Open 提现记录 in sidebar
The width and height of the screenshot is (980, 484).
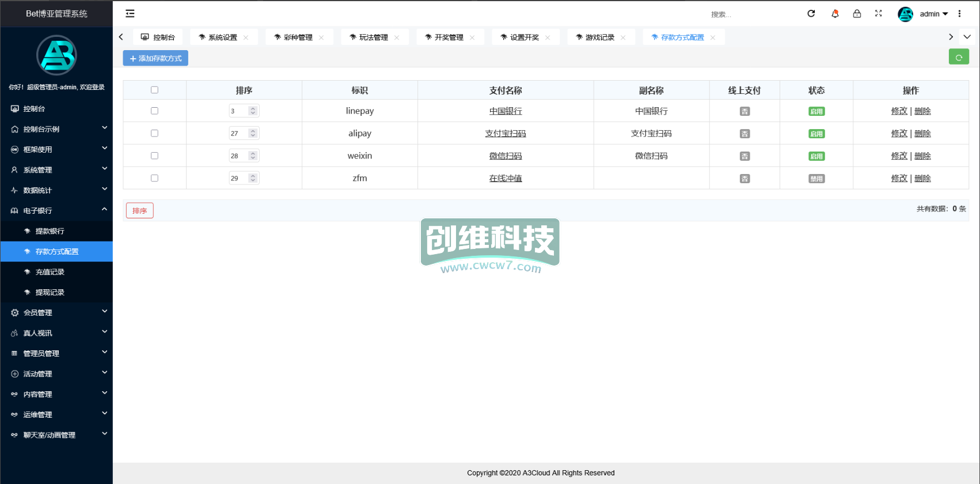click(x=56, y=292)
